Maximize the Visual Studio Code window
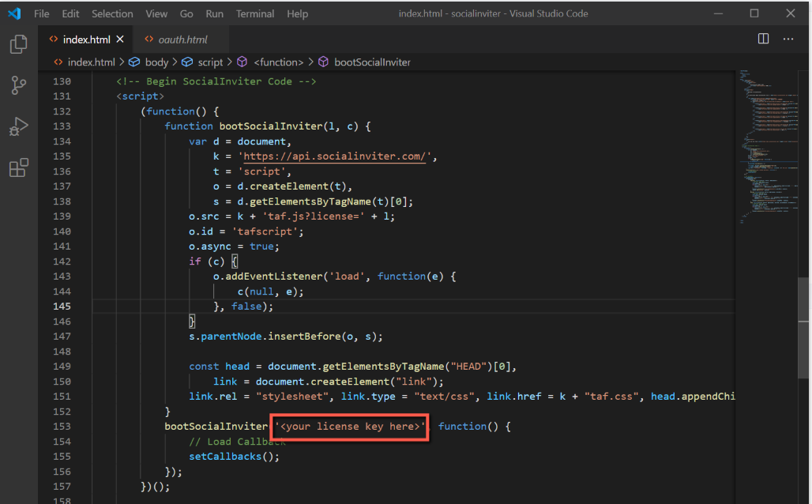The image size is (812, 504). tap(754, 13)
